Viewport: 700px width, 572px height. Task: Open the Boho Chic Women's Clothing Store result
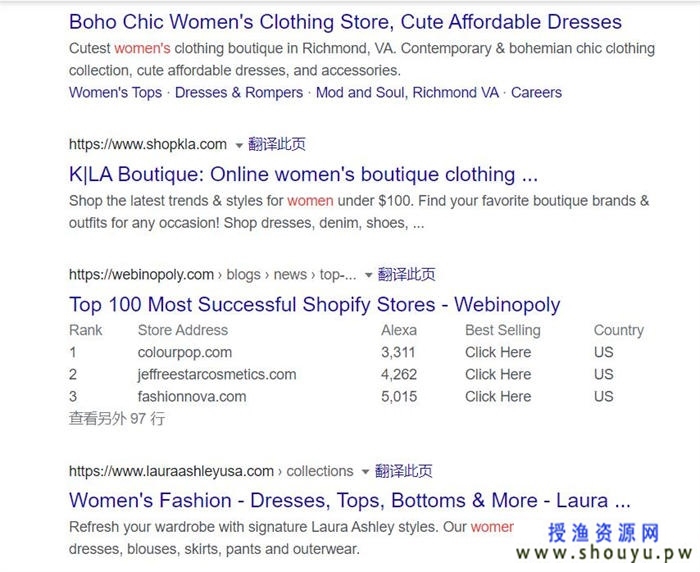click(x=345, y=22)
